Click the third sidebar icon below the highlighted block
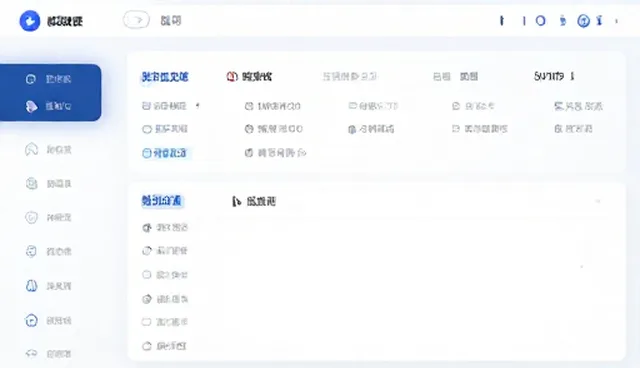 click(31, 217)
